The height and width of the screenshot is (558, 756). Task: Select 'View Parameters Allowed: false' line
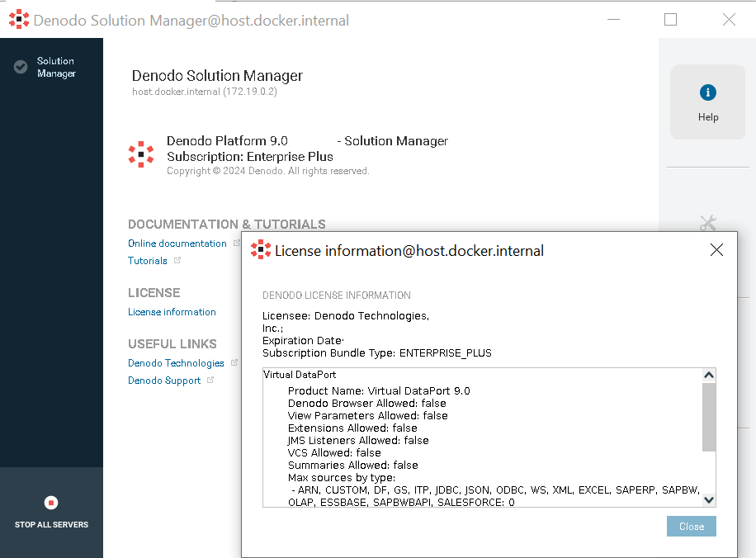tap(368, 416)
